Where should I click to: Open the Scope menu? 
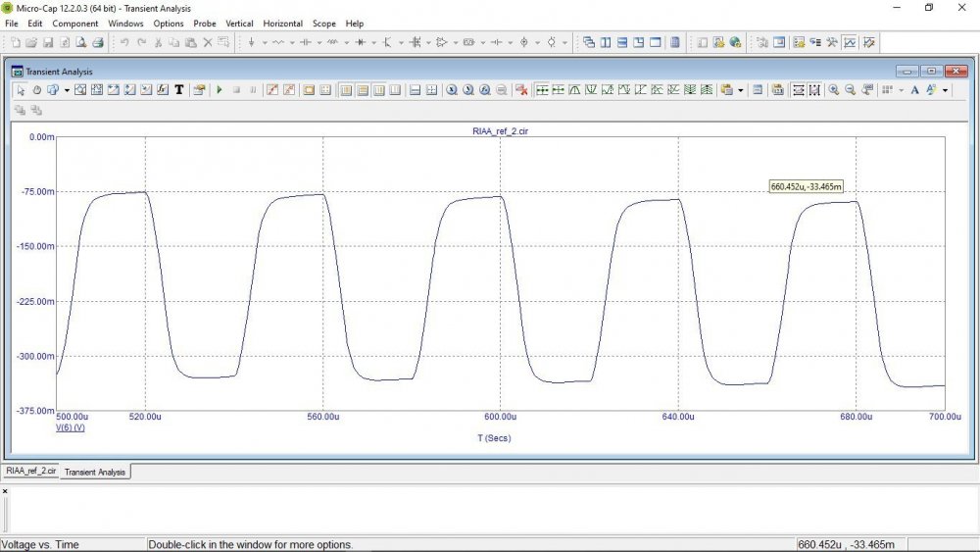[323, 23]
